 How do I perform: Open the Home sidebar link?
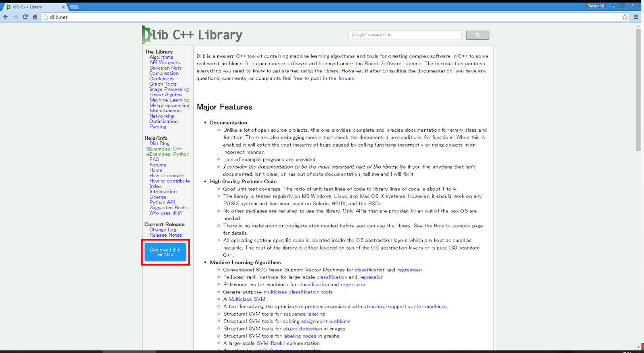click(x=156, y=170)
